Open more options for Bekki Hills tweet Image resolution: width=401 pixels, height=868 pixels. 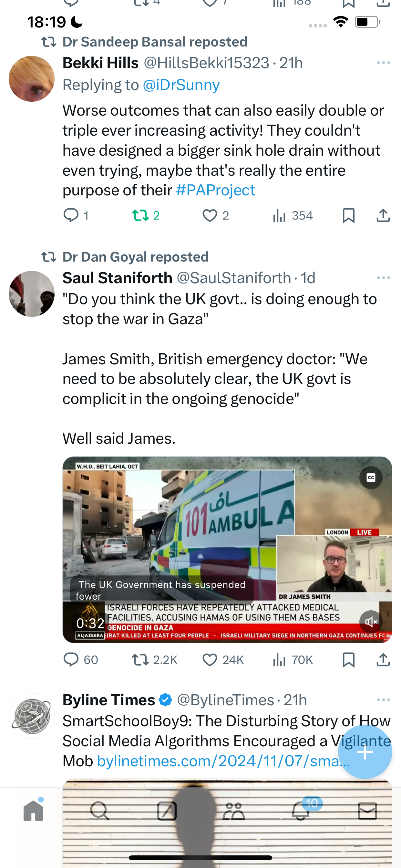[383, 63]
